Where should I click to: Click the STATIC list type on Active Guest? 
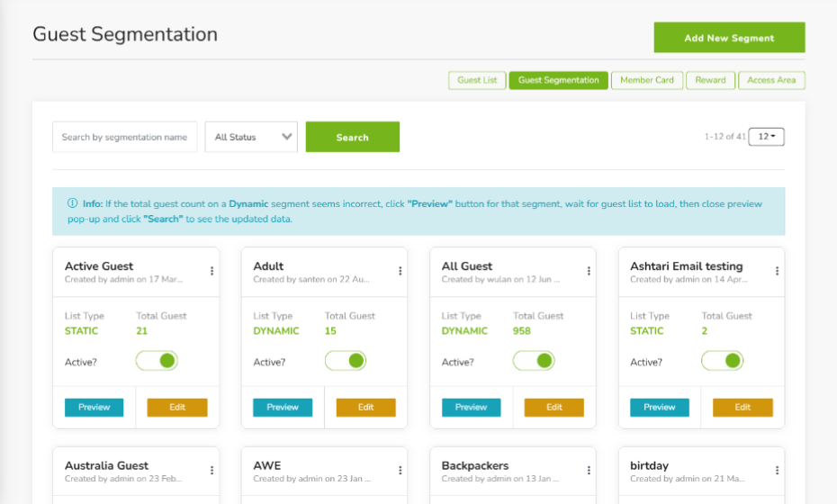[81, 331]
